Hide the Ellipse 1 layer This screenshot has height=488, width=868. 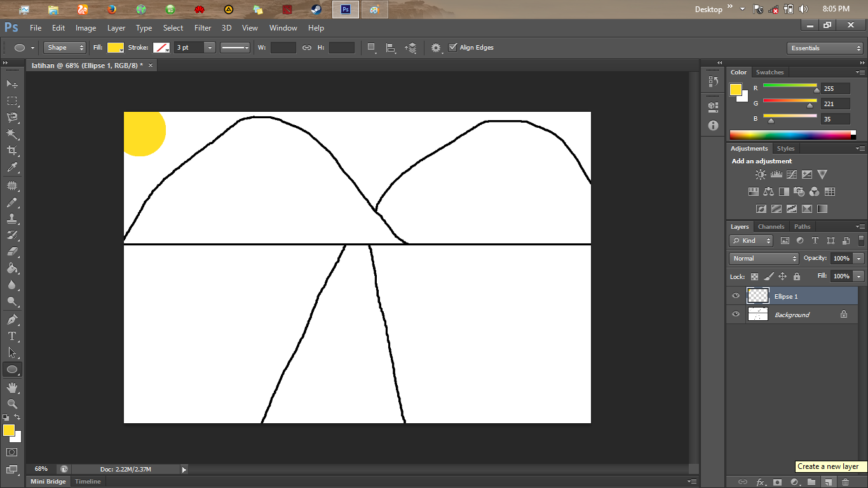[x=735, y=295]
